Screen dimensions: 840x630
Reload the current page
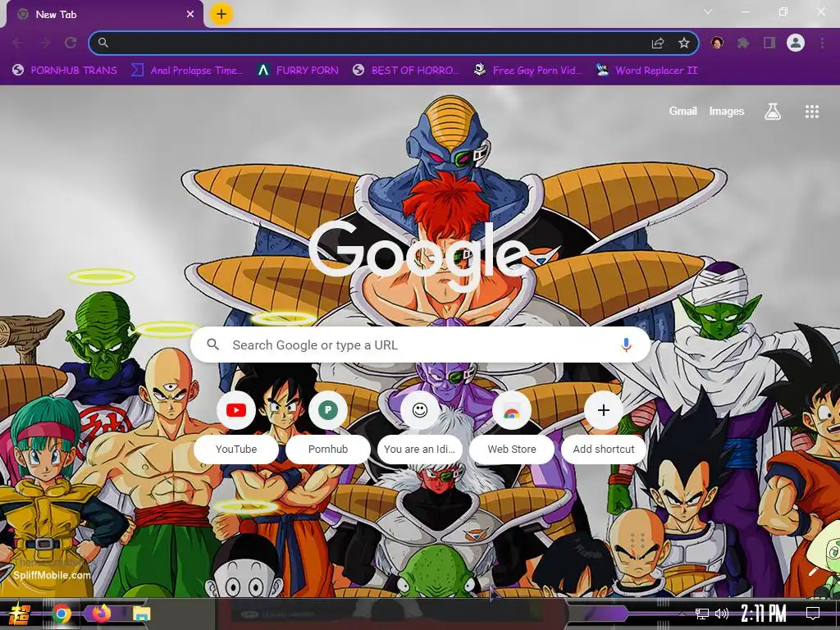point(71,43)
